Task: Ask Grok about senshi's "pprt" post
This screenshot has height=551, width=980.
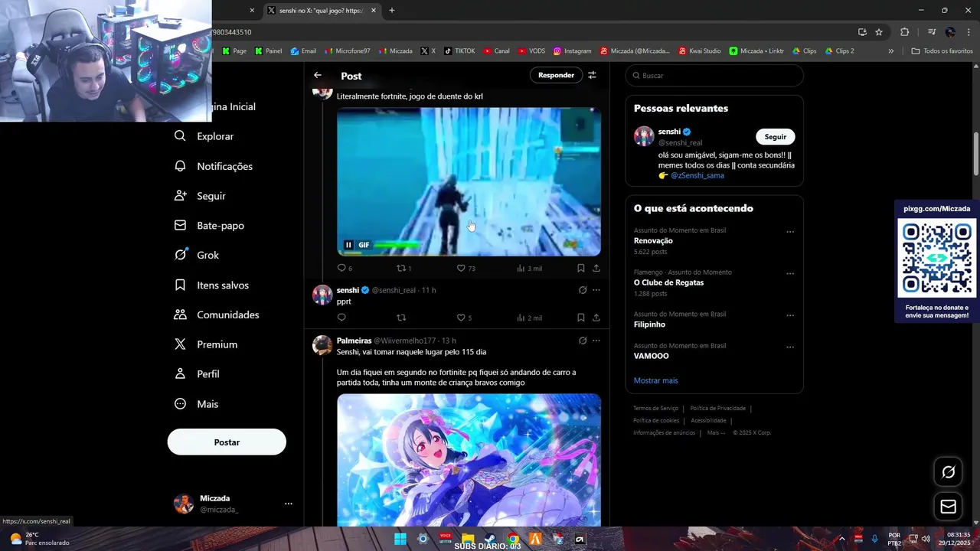Action: click(583, 290)
